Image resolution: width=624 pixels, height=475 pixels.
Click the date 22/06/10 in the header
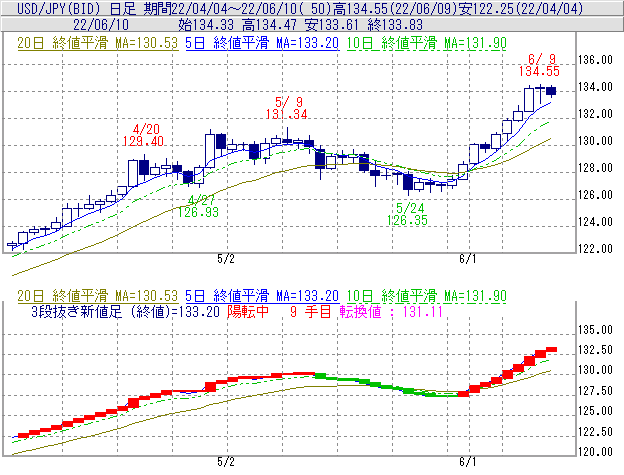point(101,25)
